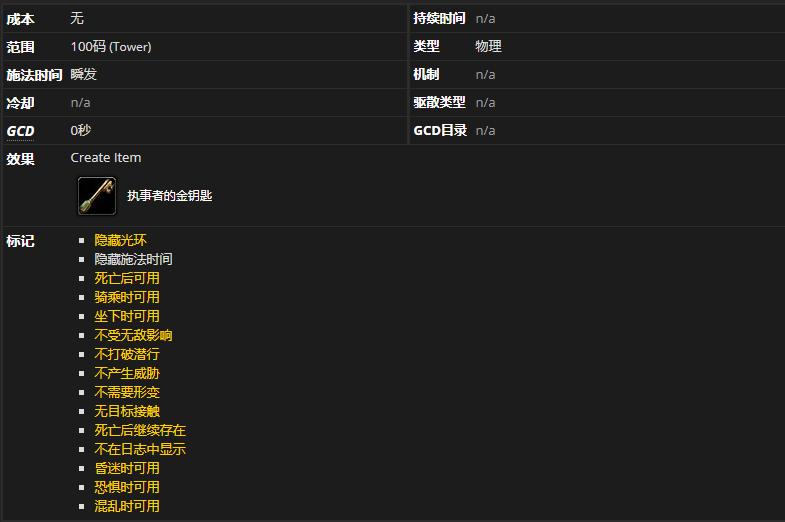785x522 pixels.
Task: Click the 隐藏光环 flag link
Action: 120,240
